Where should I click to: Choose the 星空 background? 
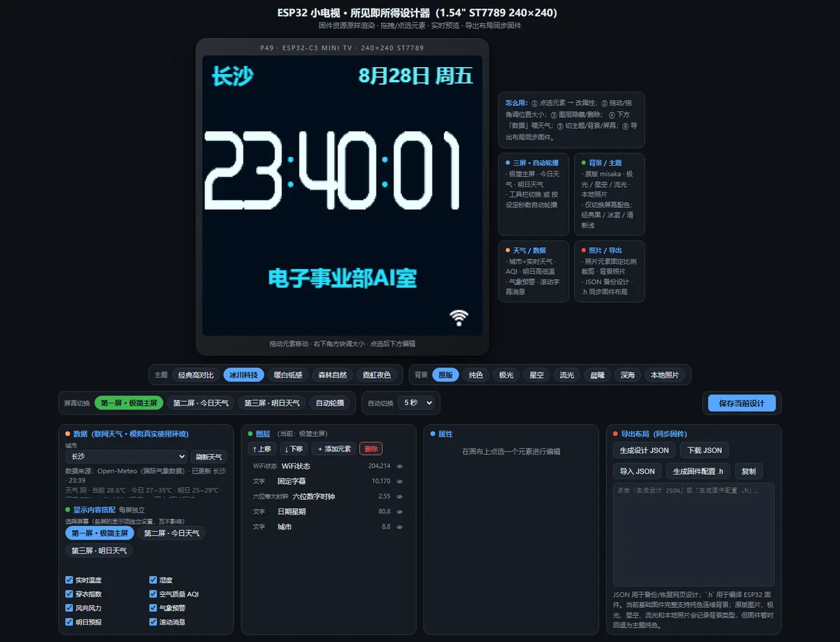coord(536,375)
